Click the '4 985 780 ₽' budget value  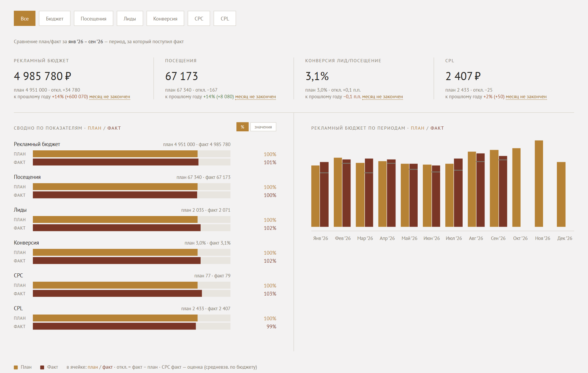pos(42,76)
